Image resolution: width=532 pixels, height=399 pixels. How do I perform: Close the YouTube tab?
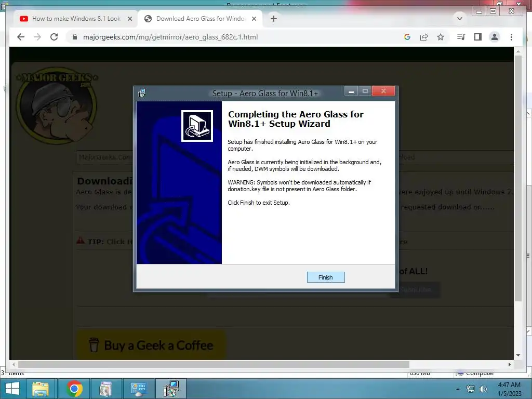click(129, 19)
